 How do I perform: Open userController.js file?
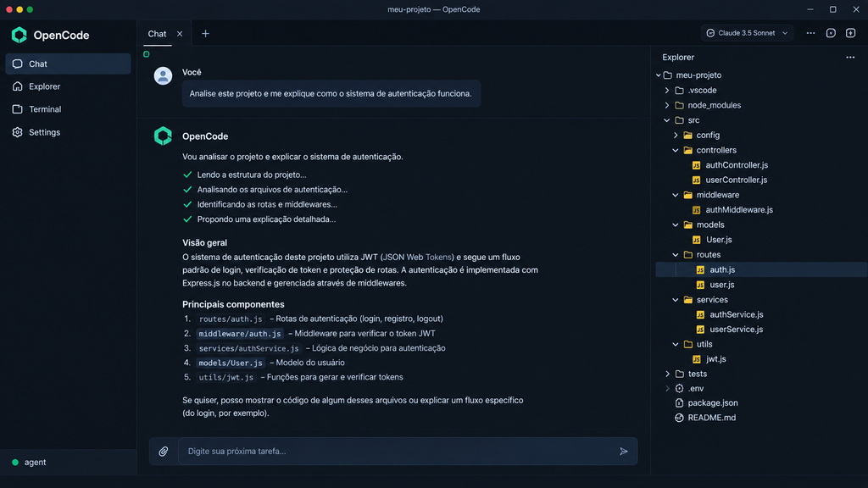[737, 180]
